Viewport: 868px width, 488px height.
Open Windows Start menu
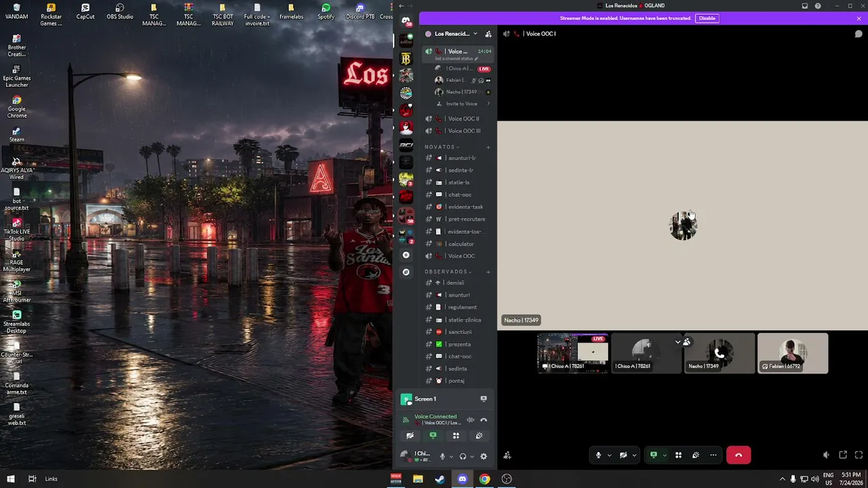10,479
